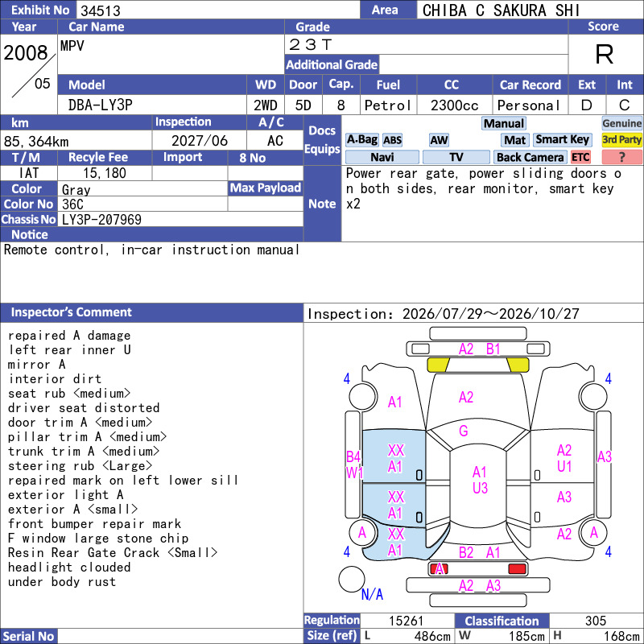Click the A2 A3 rear bumper marking
The width and height of the screenshot is (644, 644).
(x=479, y=585)
